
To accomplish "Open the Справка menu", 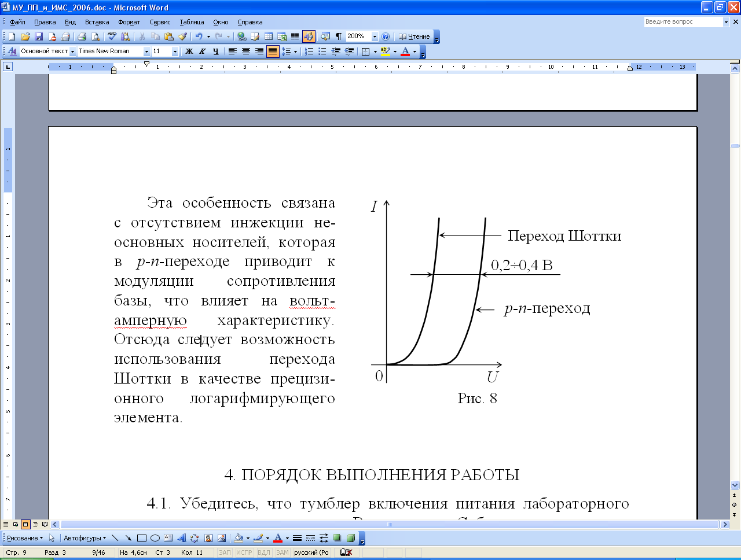I will pos(250,22).
